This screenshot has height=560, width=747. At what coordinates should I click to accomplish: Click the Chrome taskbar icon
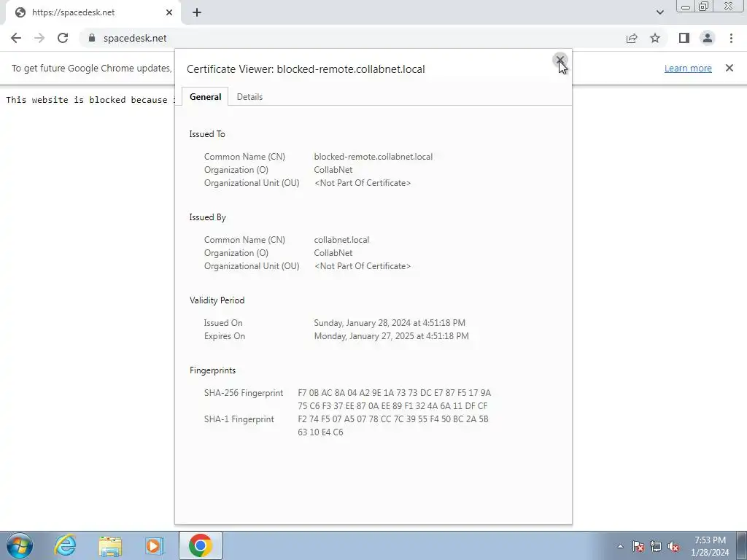201,545
